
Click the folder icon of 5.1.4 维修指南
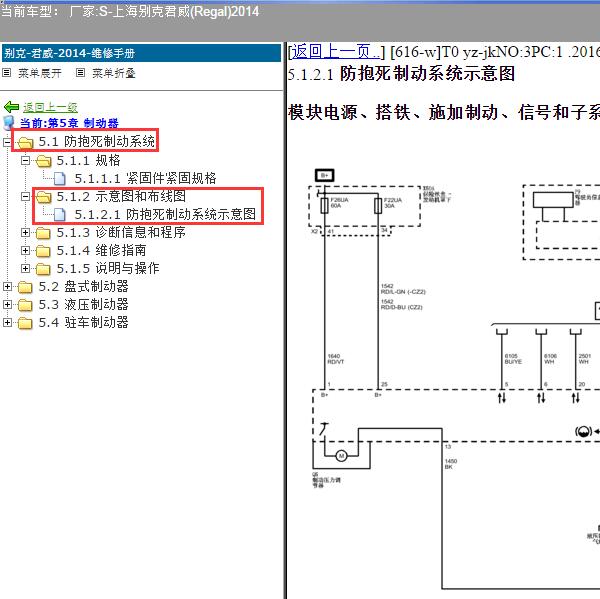click(44, 251)
